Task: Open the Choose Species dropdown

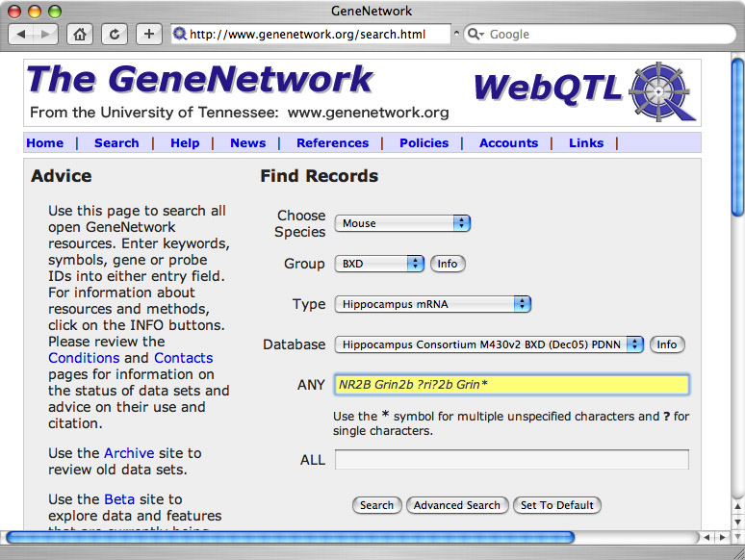Action: [401, 223]
